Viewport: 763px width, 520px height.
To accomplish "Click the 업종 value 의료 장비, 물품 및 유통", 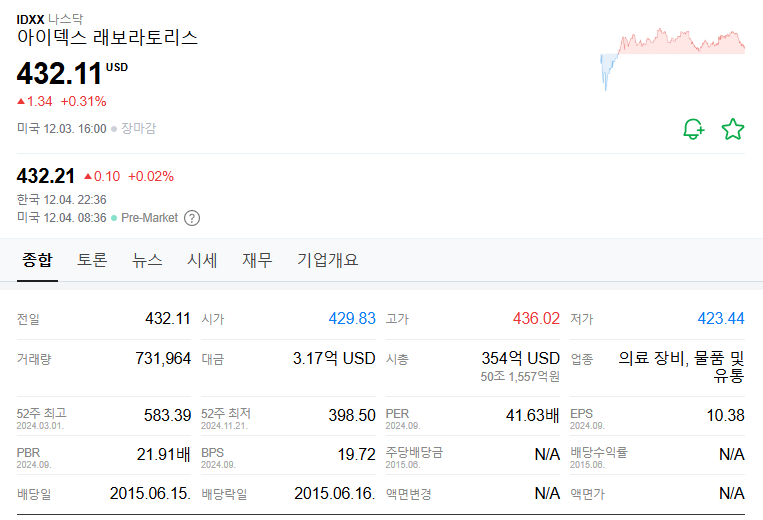I will tap(681, 367).
